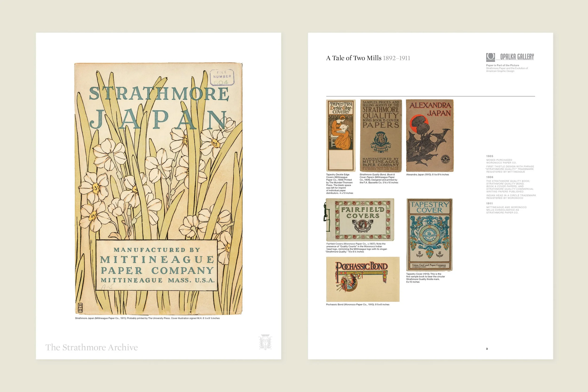
Task: Click the 1906 timeline year
Action: pyautogui.click(x=490, y=177)
